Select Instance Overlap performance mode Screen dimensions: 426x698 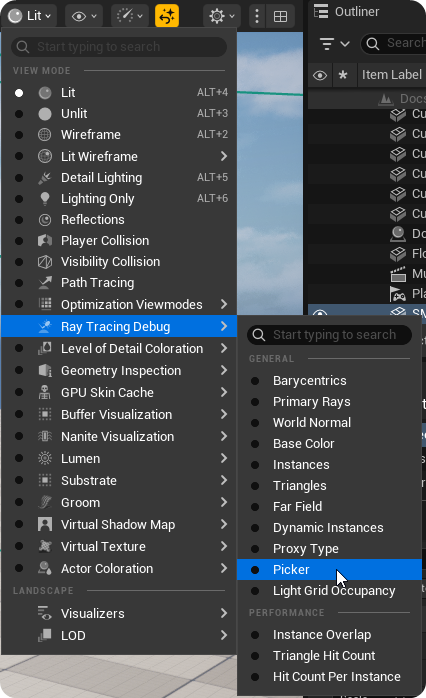tap(329, 634)
